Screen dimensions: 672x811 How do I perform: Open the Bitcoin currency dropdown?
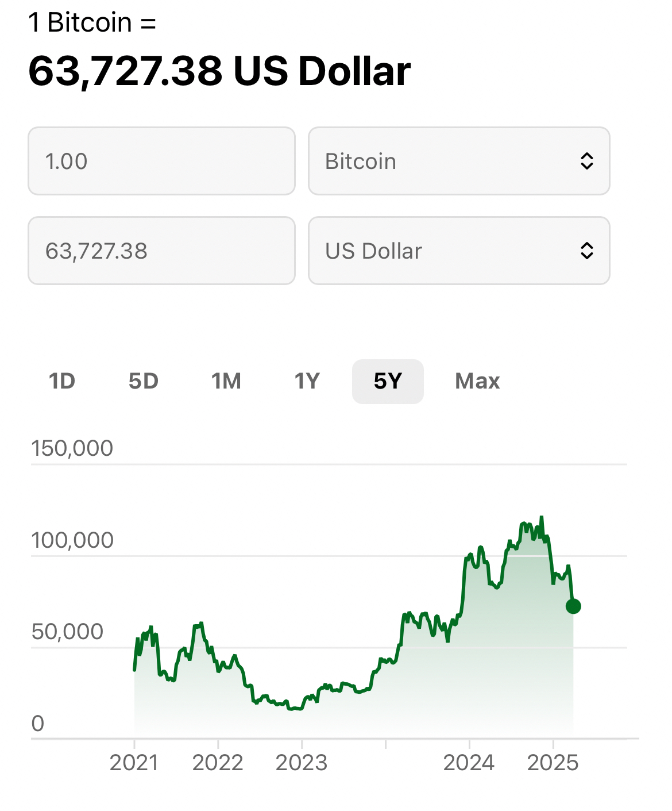(x=458, y=161)
